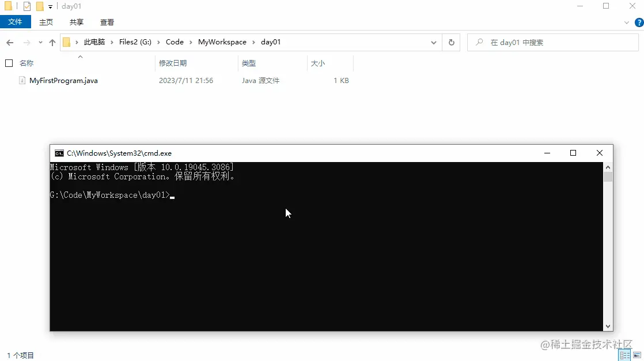Open the 共享 ribbon tab
Screen dimensions: 644x361
(x=77, y=22)
